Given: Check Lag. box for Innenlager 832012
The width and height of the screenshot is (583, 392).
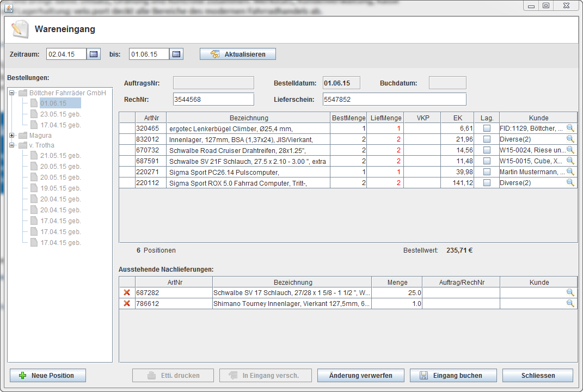Looking at the screenshot, I should point(487,139).
